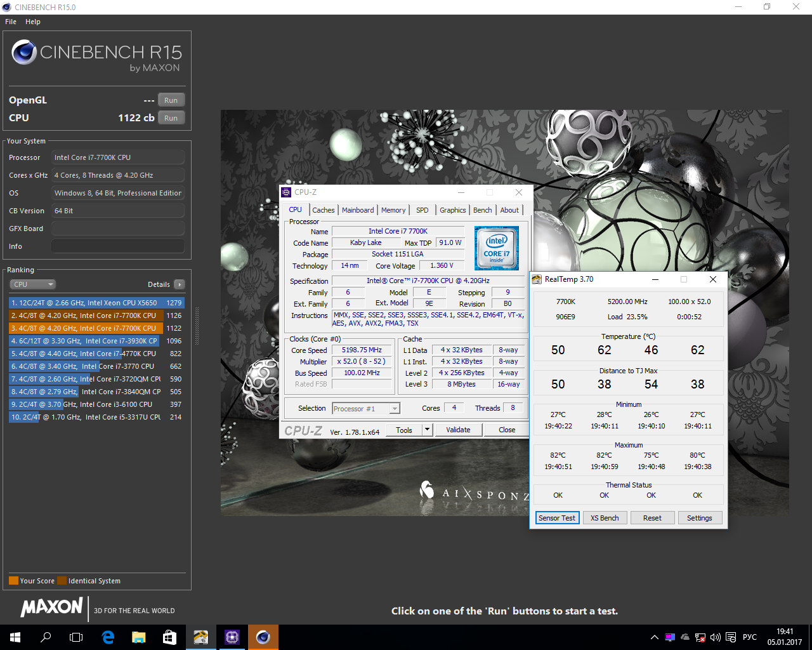This screenshot has width=812, height=650.
Task: Click Reset in RealTemp
Action: [x=652, y=518]
